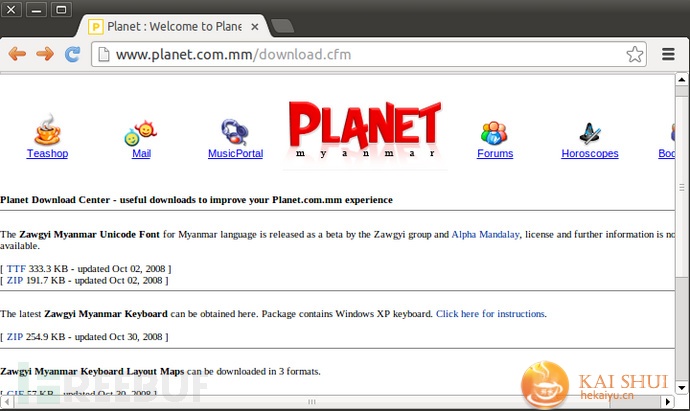Screen dimensions: 690x411
Task: Click the Planet Download Center heading
Action: click(196, 200)
